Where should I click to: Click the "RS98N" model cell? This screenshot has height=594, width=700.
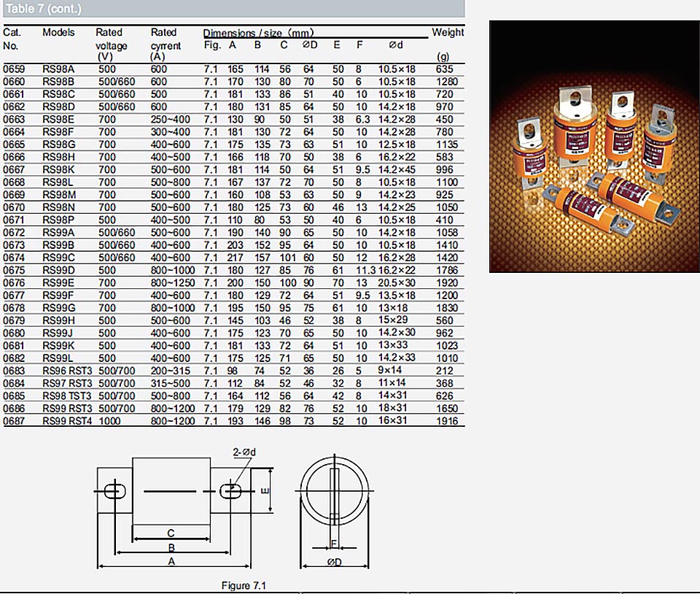click(58, 207)
